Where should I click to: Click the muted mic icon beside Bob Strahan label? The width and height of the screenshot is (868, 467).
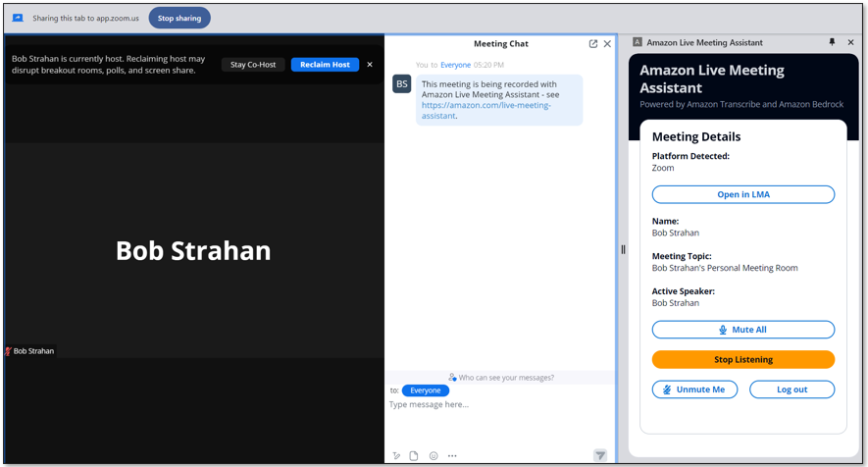click(x=8, y=351)
